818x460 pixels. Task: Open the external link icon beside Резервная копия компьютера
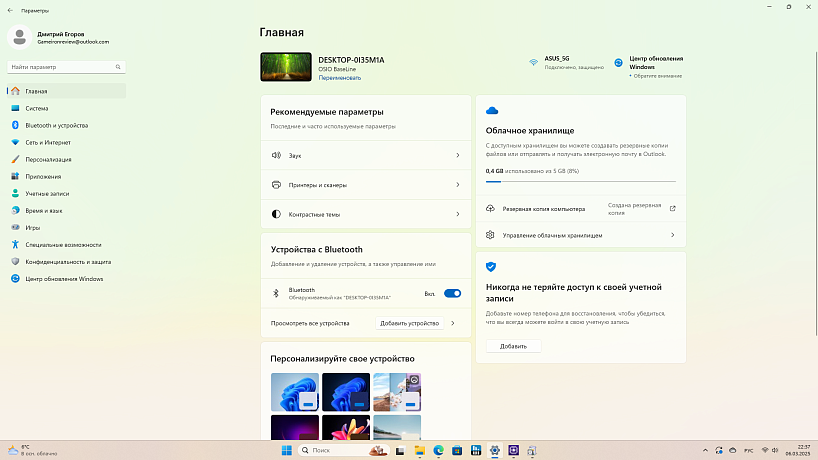tap(672, 209)
